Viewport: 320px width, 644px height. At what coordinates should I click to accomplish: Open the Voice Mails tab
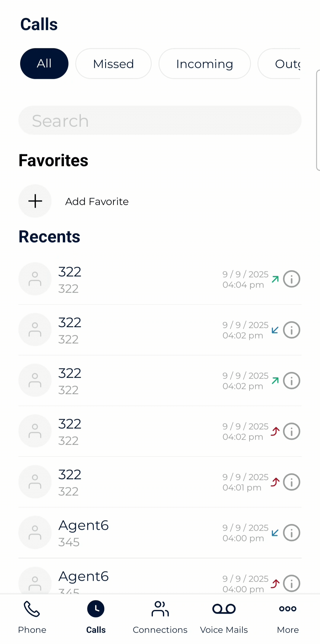tap(224, 617)
